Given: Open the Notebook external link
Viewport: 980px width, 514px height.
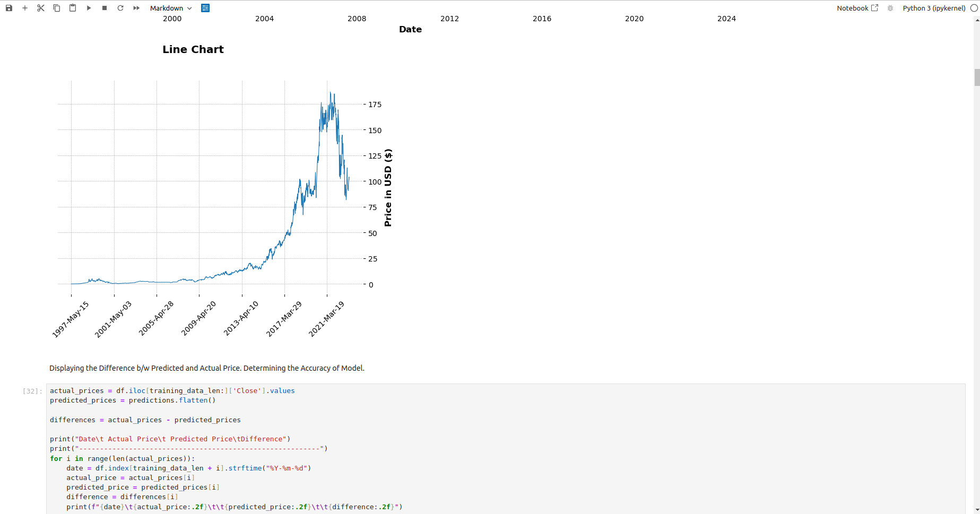Looking at the screenshot, I should click(874, 8).
